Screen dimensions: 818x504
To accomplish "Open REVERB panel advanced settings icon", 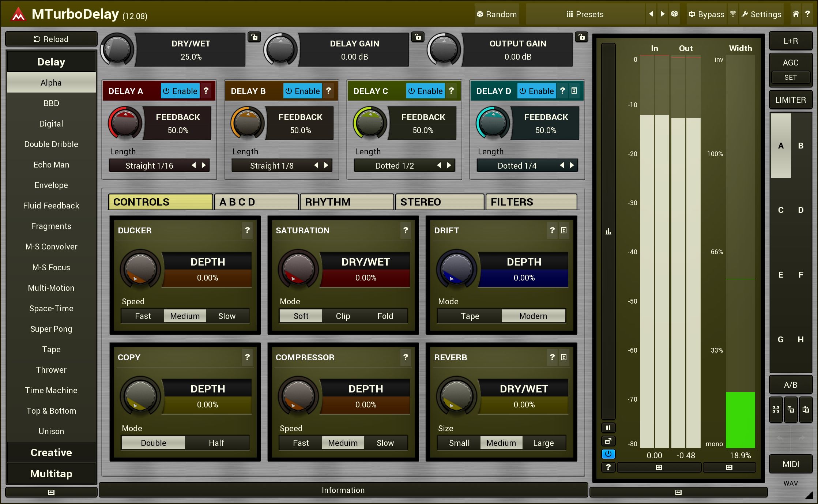I will [x=564, y=357].
